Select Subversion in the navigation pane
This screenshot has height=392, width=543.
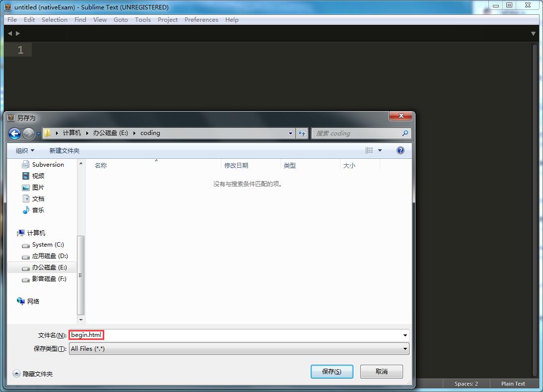tap(48, 164)
